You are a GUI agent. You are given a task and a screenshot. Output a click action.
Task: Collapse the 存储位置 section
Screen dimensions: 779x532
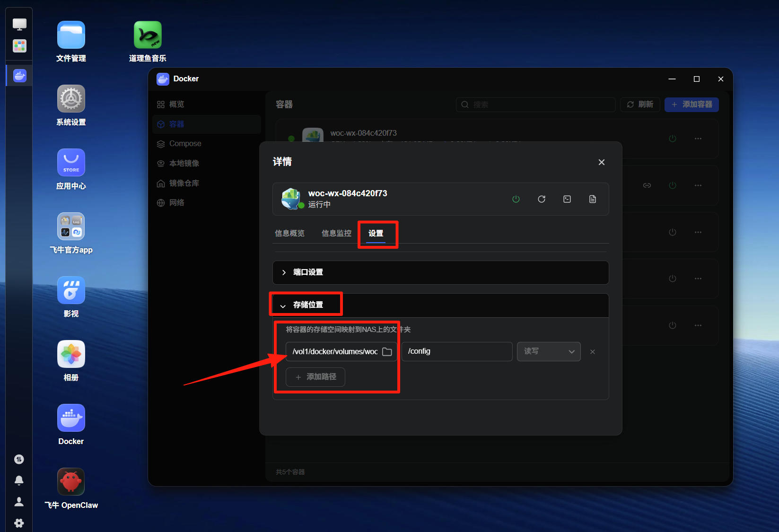click(x=441, y=305)
